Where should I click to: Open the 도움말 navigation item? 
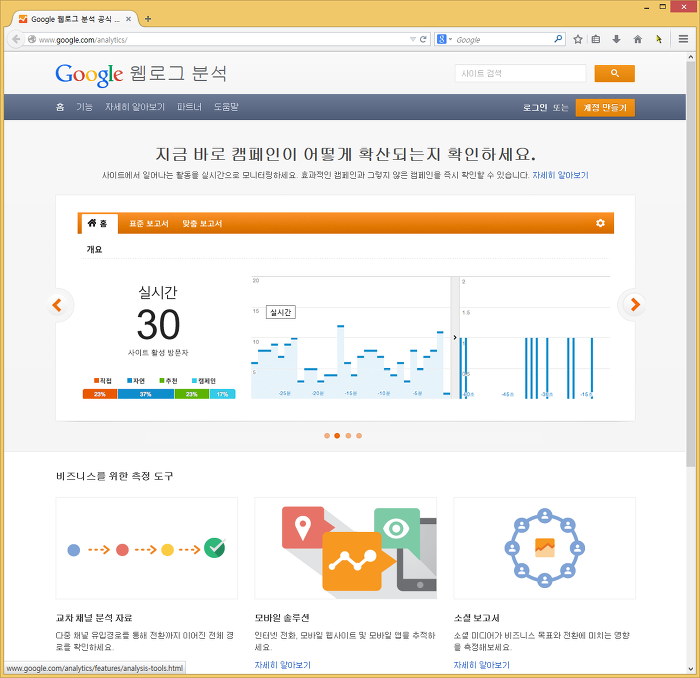(226, 107)
